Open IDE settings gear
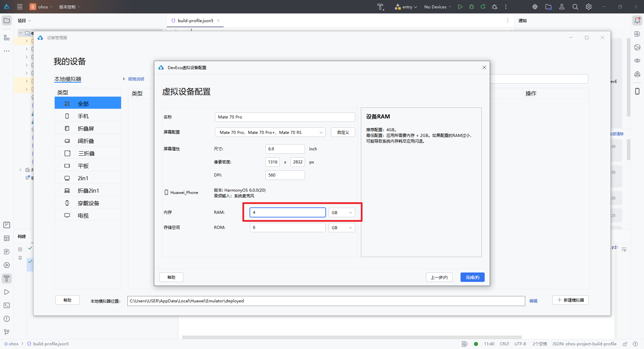Viewport: 644px width, 349px height. click(589, 7)
